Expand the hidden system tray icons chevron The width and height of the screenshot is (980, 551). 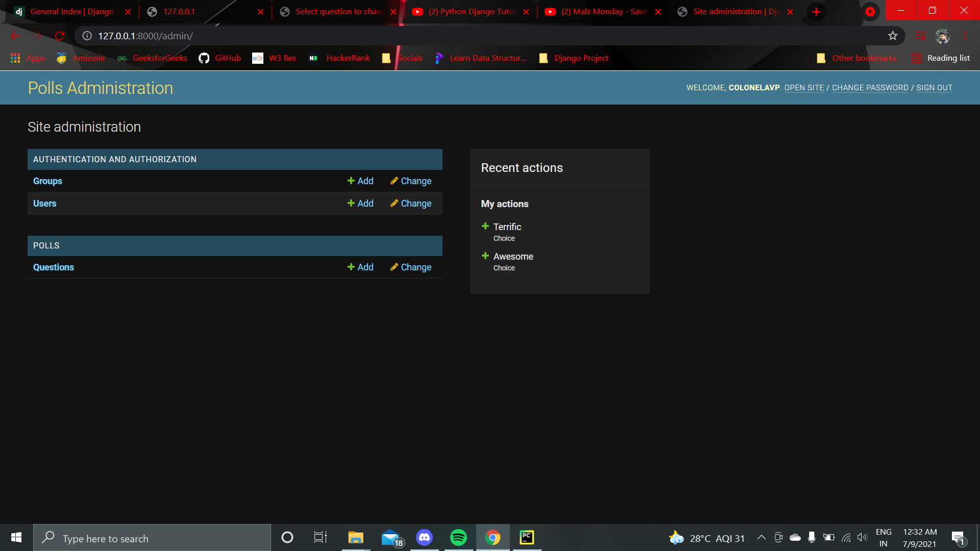coord(761,537)
